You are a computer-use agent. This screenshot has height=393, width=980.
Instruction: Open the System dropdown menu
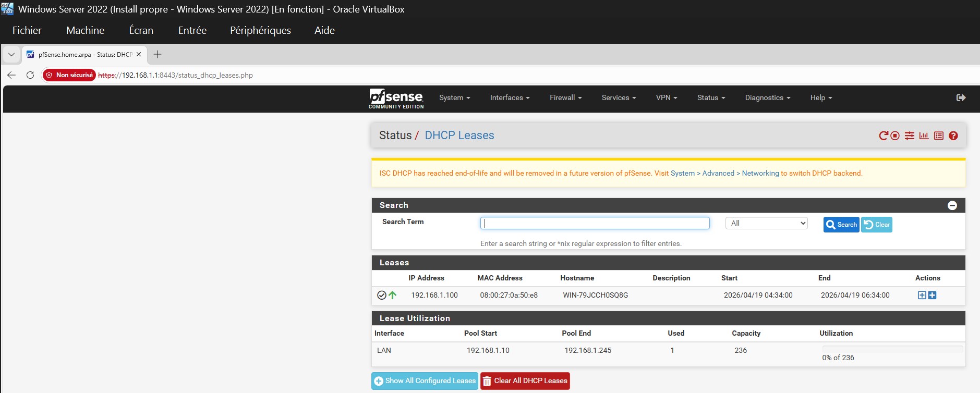coord(454,97)
